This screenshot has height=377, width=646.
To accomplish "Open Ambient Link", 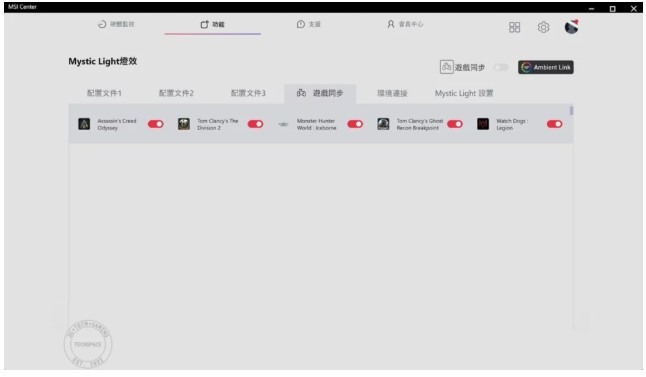I will 545,67.
